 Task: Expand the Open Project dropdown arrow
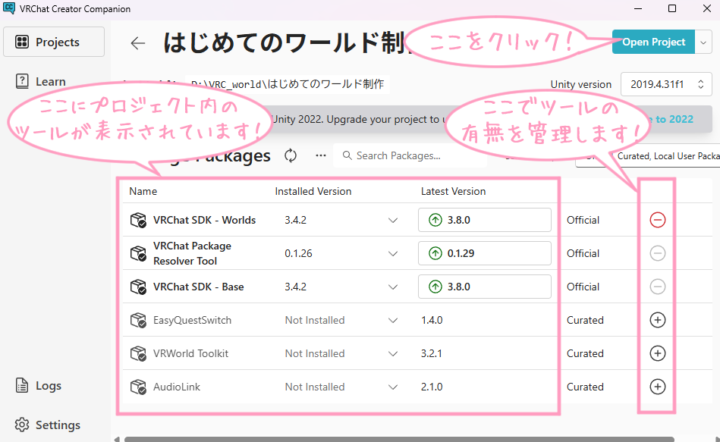703,42
